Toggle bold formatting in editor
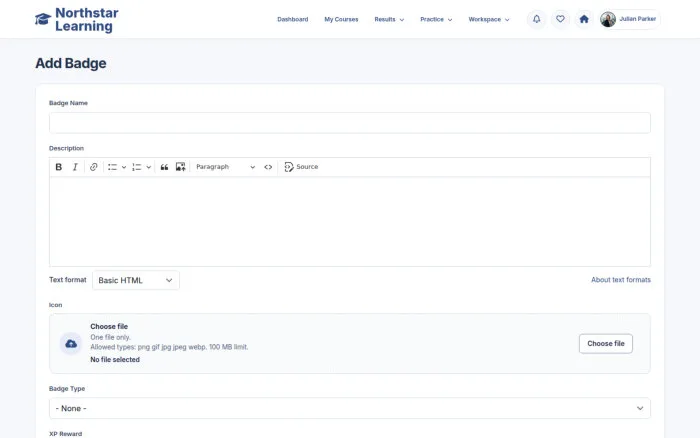This screenshot has height=438, width=700. [58, 167]
